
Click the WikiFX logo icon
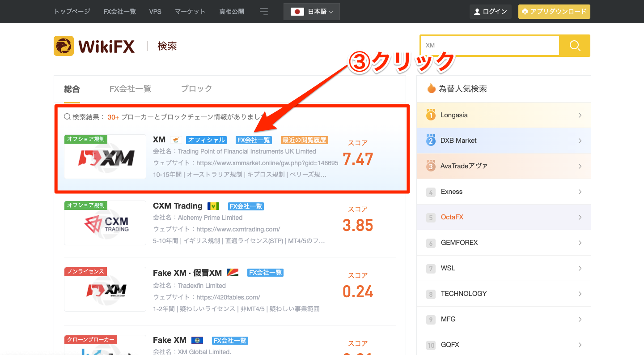pos(64,46)
